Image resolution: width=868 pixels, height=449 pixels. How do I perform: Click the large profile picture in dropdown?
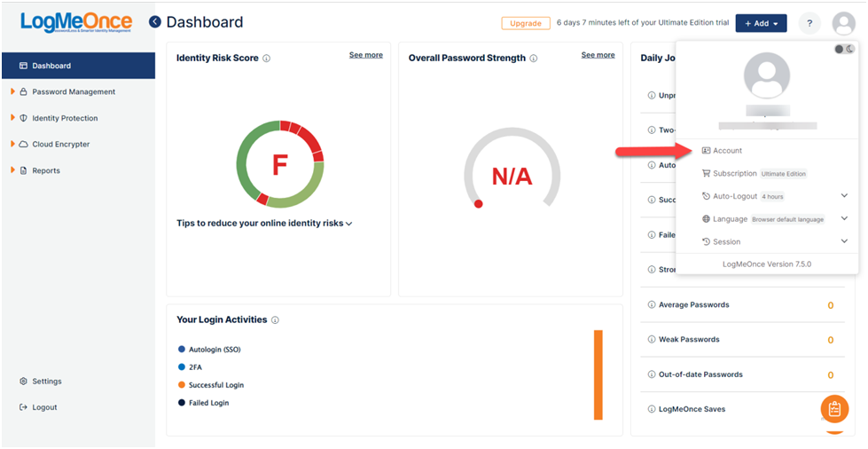pyautogui.click(x=767, y=75)
